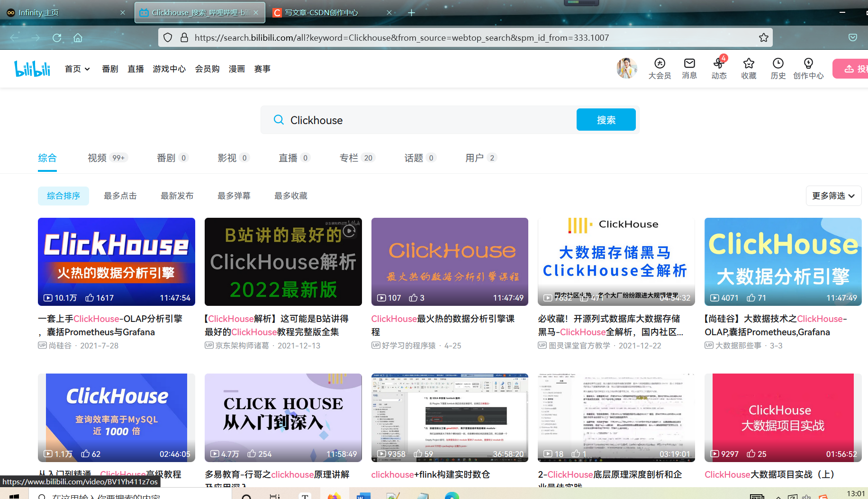Screen dimensions: 868x499
Task: Open 漫画 in the top navigation
Action: tap(237, 69)
